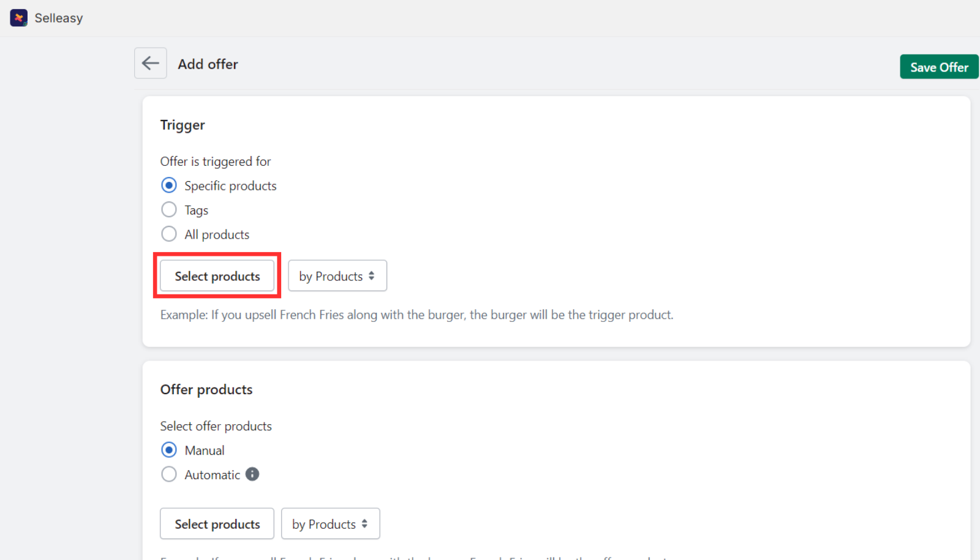
Task: Select the Specific products radio button
Action: pos(168,185)
